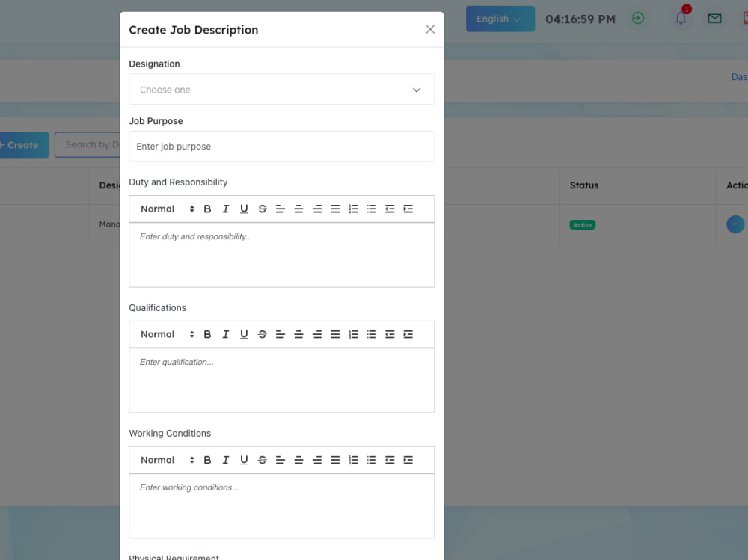748x560 pixels.
Task: Decrease indent in Working Conditions editor
Action: [x=390, y=460]
